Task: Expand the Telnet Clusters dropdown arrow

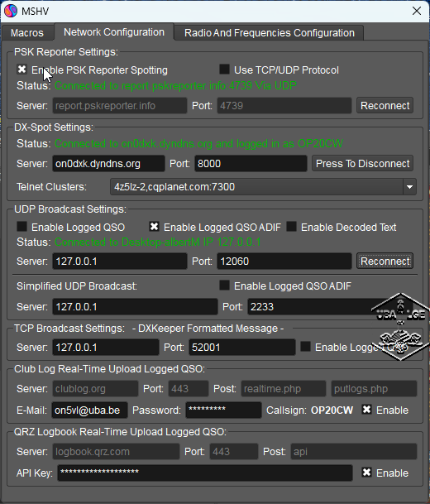Action: 409,187
